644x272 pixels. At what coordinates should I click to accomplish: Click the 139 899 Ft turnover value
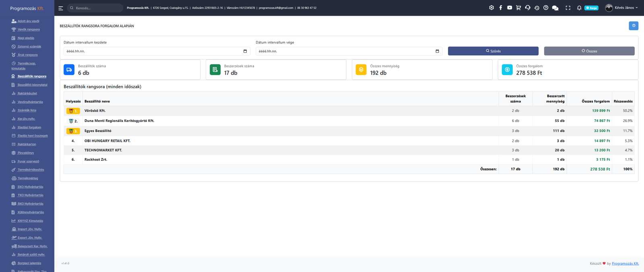(x=601, y=110)
